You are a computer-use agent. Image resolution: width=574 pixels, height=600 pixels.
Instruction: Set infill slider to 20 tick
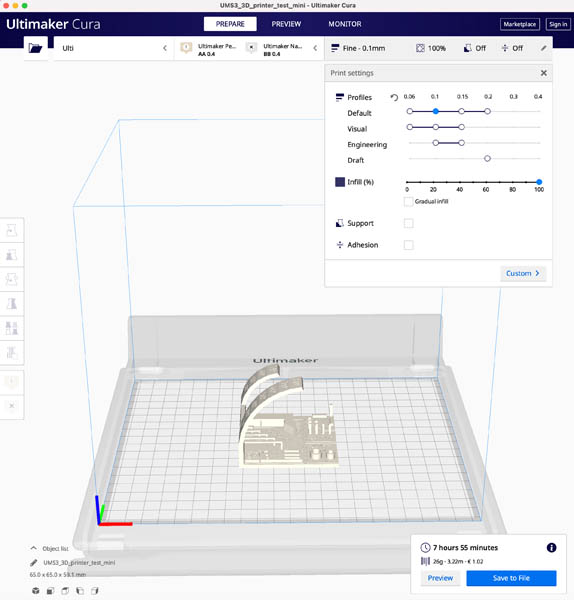433,182
